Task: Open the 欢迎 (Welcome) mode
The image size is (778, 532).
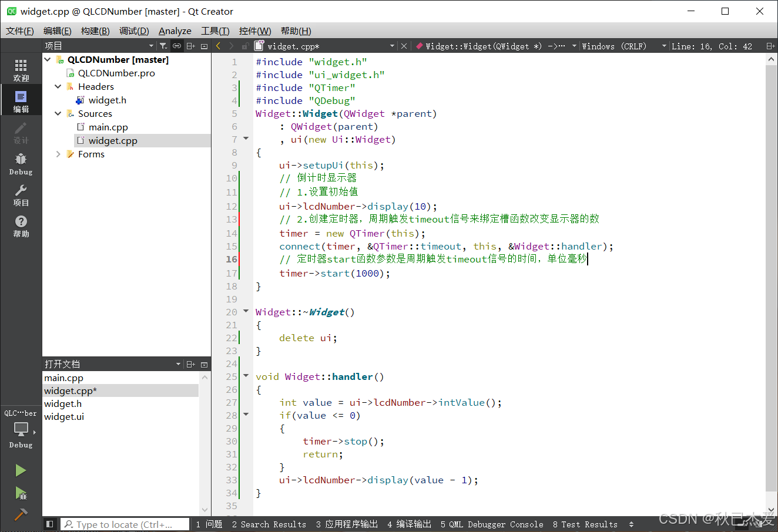Action: pos(21,70)
